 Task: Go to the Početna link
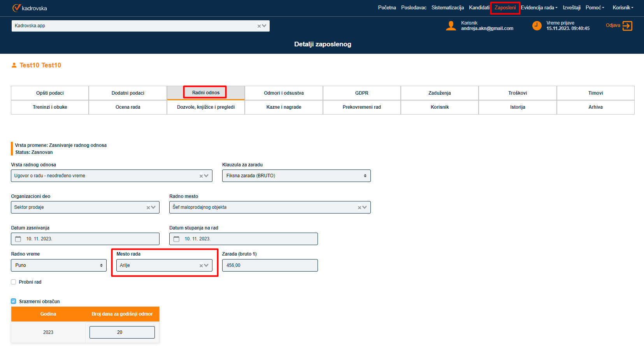387,8
